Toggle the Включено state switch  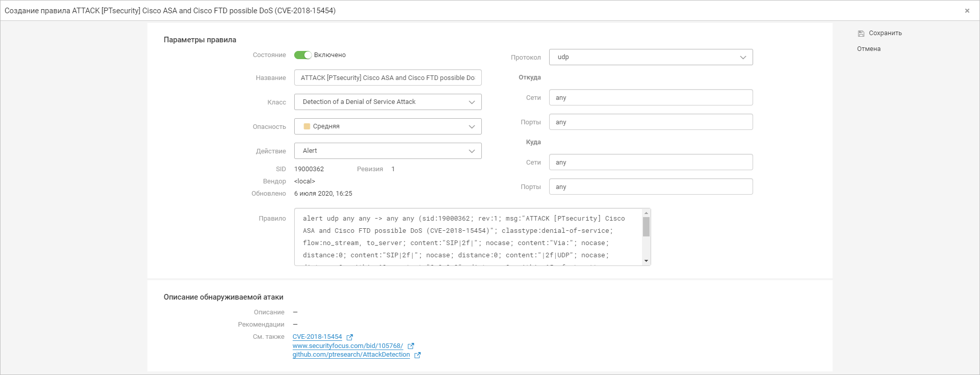303,55
